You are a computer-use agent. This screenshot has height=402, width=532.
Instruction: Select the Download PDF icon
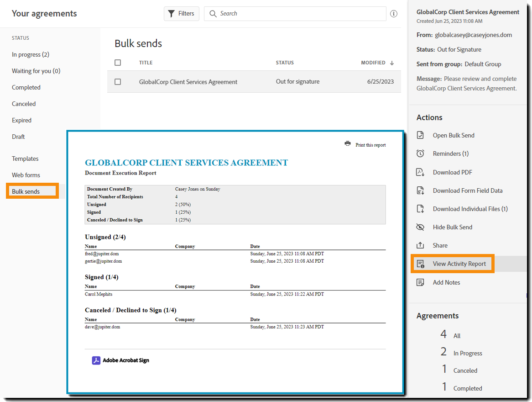tap(420, 172)
